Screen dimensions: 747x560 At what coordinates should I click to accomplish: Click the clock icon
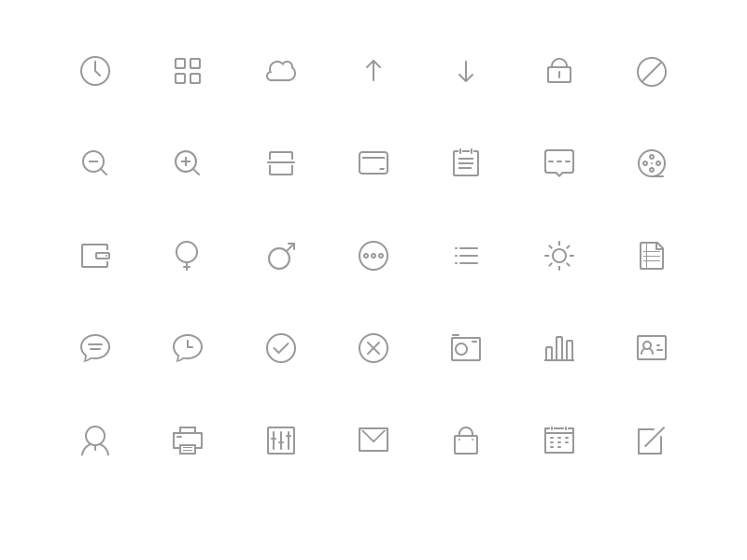(x=95, y=71)
